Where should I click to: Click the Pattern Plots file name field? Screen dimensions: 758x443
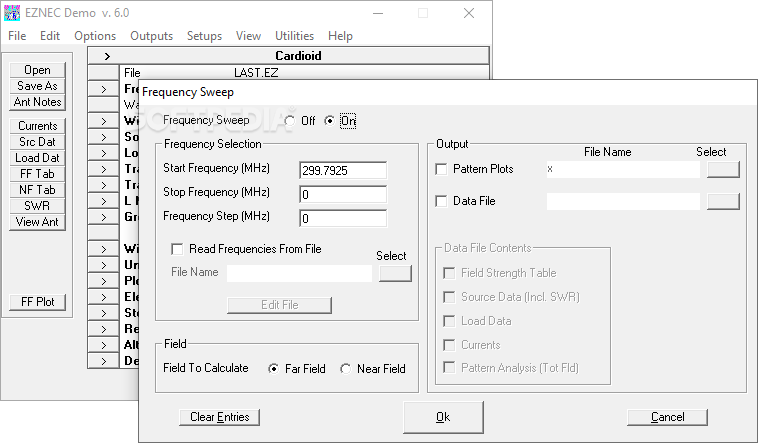pyautogui.click(x=623, y=169)
